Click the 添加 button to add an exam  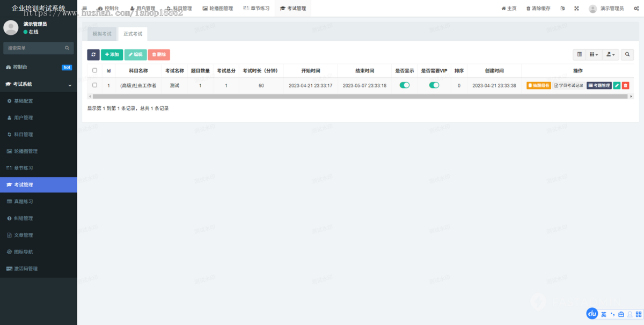click(112, 54)
